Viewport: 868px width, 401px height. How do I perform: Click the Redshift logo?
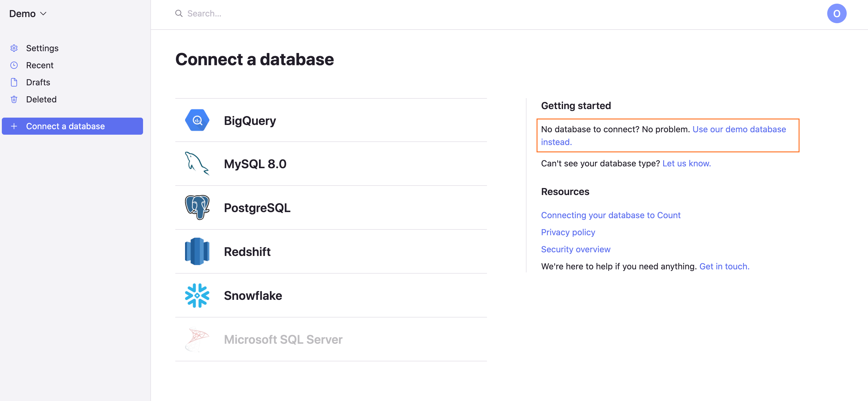197,252
